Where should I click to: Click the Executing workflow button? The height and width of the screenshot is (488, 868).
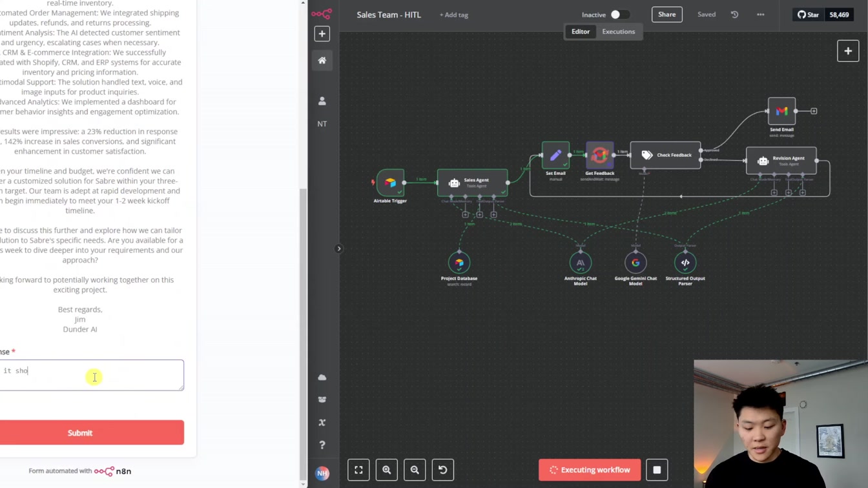click(590, 470)
